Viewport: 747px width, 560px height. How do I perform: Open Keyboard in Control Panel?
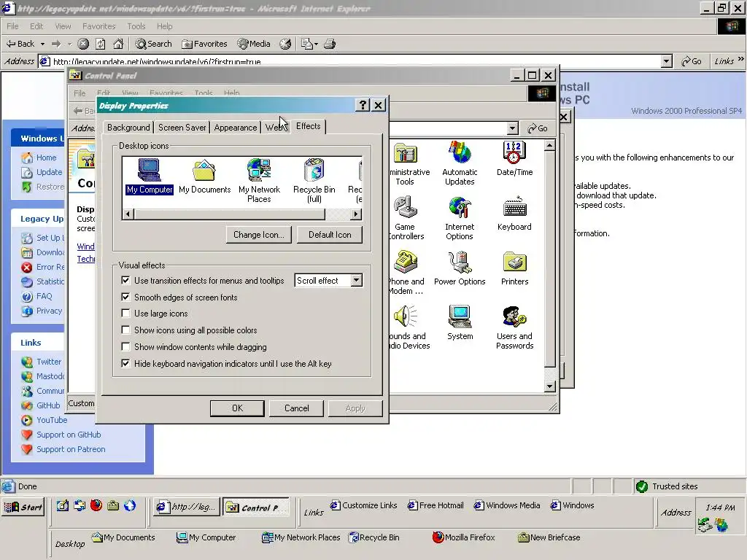click(514, 214)
